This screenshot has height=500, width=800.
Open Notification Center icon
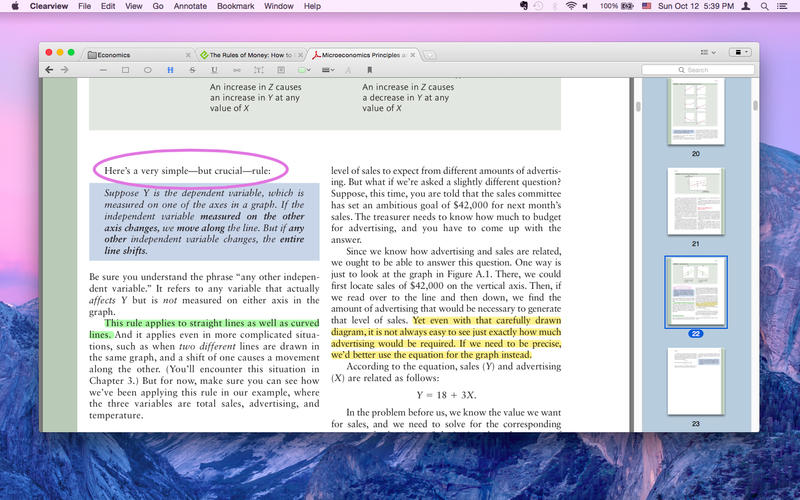pos(782,6)
